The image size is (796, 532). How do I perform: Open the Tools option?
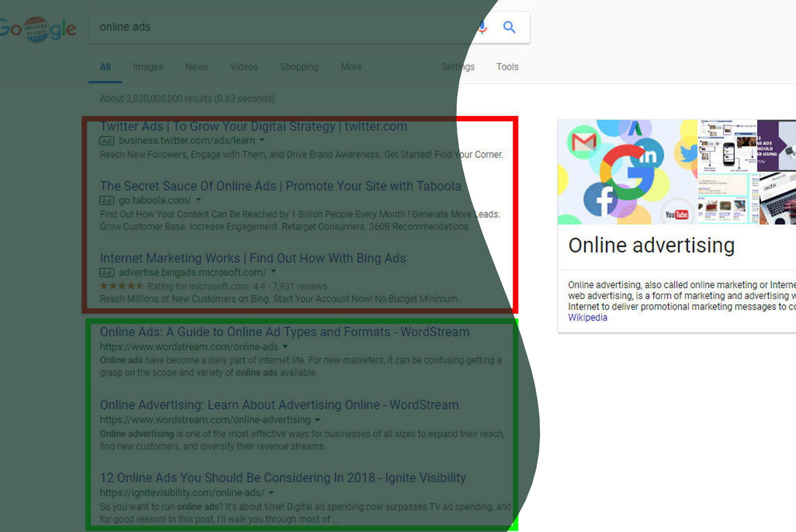pyautogui.click(x=507, y=66)
